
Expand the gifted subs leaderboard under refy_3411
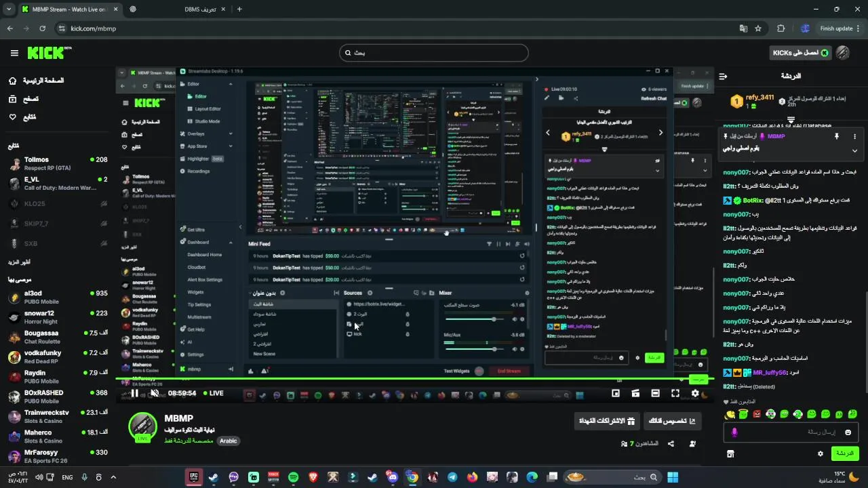(x=791, y=119)
